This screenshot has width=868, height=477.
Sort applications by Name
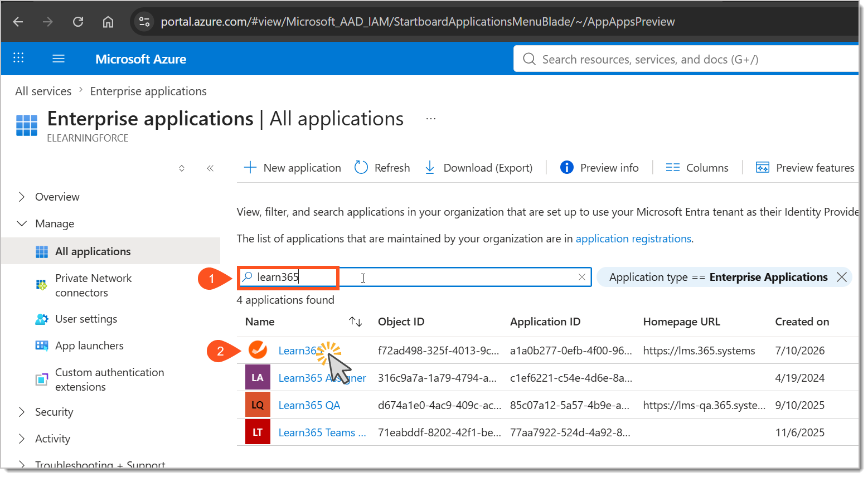[356, 322]
